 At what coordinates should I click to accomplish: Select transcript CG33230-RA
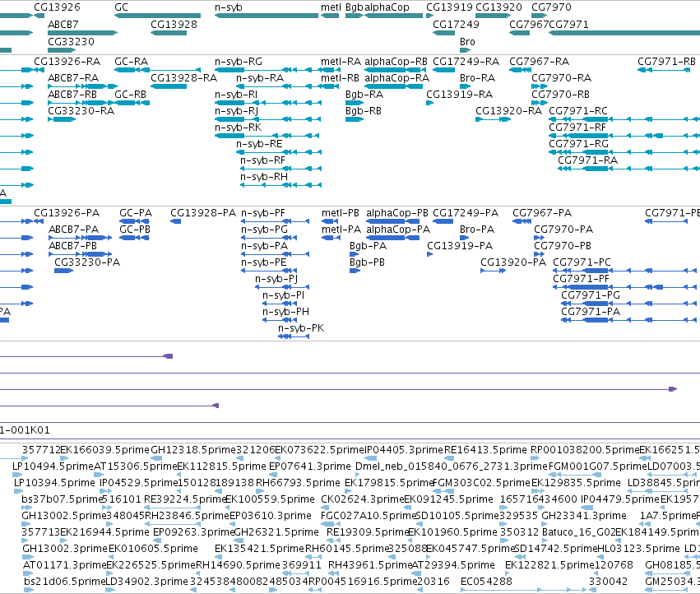coord(62,119)
